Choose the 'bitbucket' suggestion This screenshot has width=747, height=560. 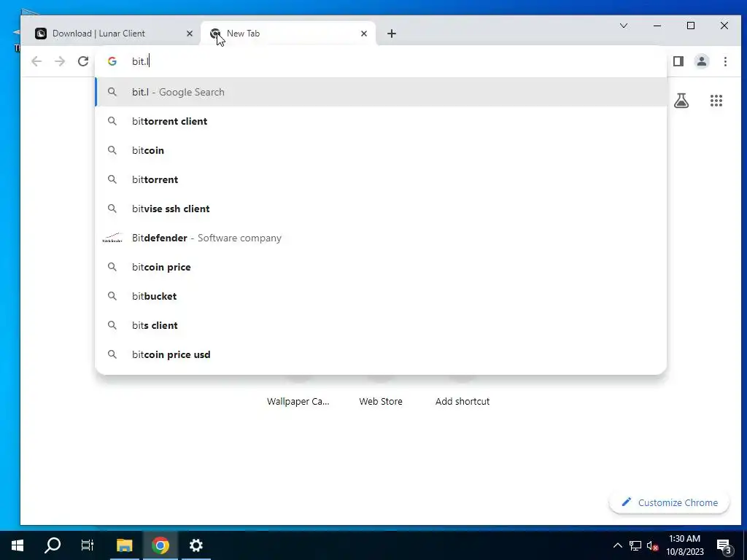[x=381, y=296]
